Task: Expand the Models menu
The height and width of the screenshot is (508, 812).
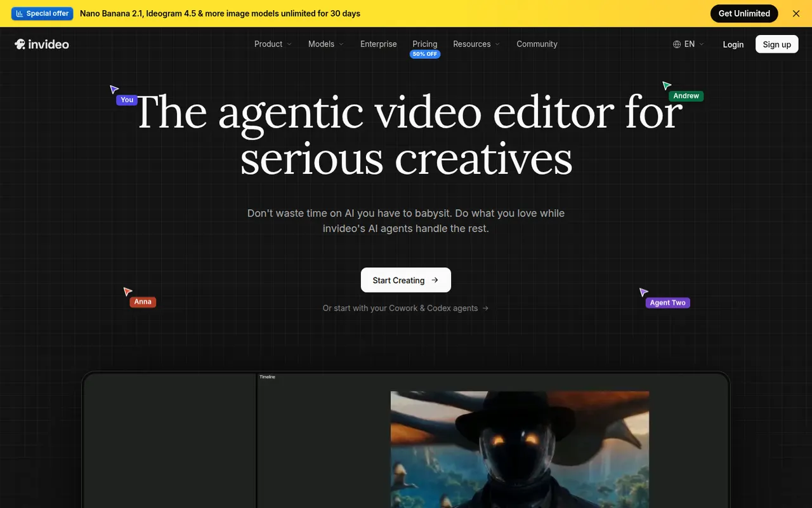Action: (326, 44)
